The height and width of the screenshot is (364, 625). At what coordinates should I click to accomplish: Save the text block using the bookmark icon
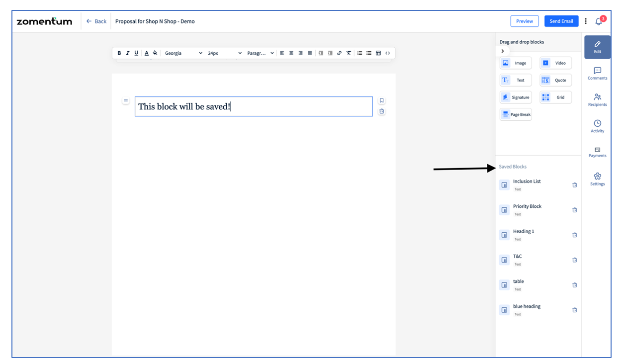point(381,100)
